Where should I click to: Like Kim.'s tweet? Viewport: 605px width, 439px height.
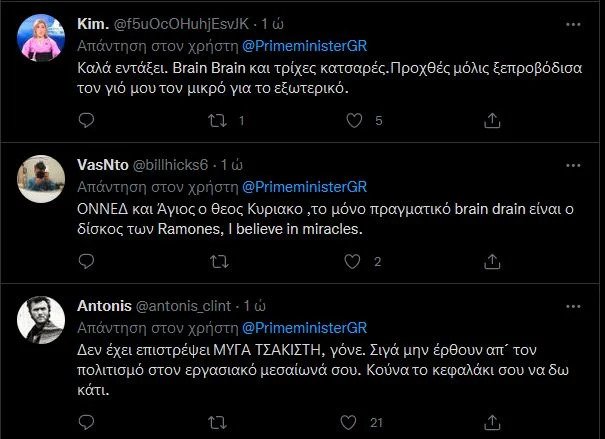click(353, 120)
